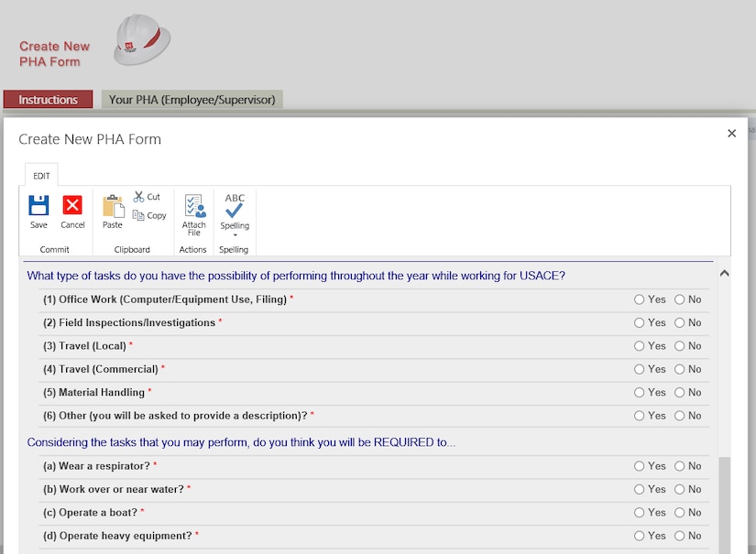Screen dimensions: 756x554
Task: Click the Copy icon in ribbon
Action: pyautogui.click(x=139, y=215)
